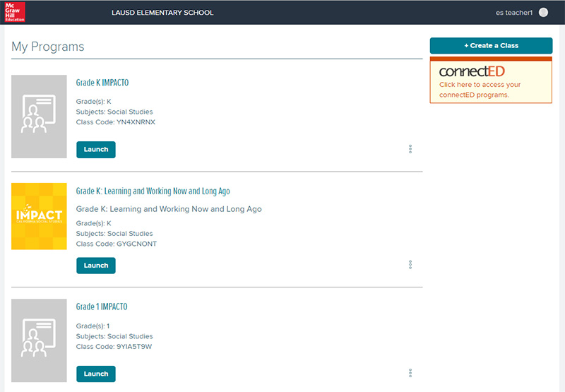Click the My Programs heading
Viewport: 565px width, 392px height.
pos(48,47)
